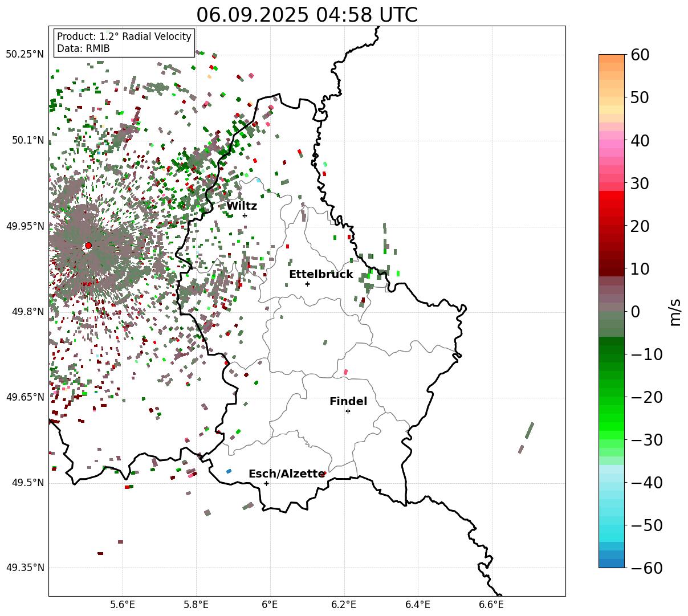
Task: Click the orange top colorbar segment
Action: pos(612,59)
